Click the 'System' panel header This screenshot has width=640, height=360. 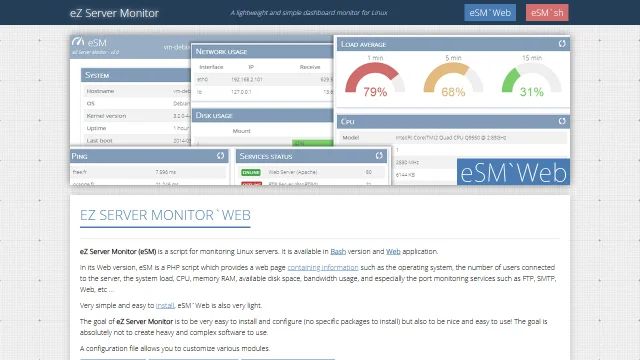[x=136, y=75]
